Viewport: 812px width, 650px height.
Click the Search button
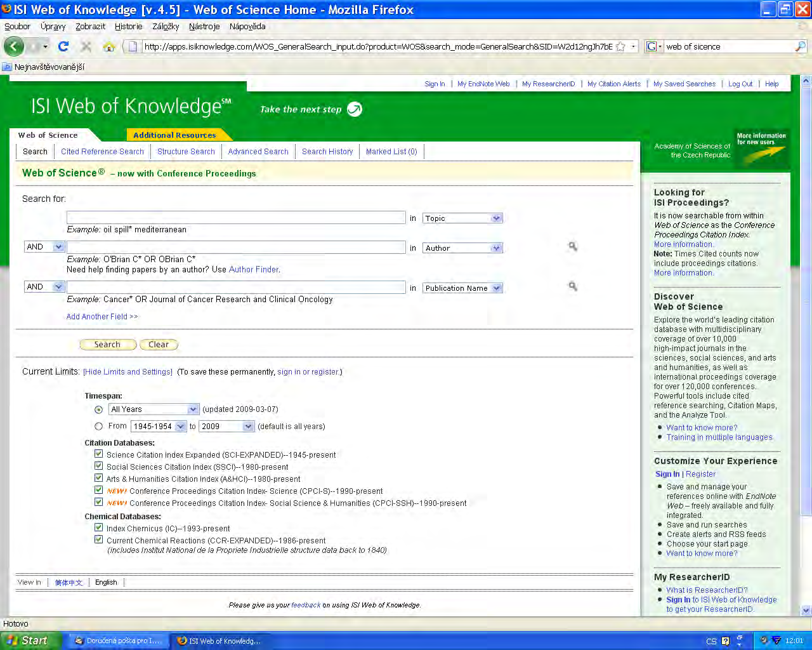click(108, 345)
